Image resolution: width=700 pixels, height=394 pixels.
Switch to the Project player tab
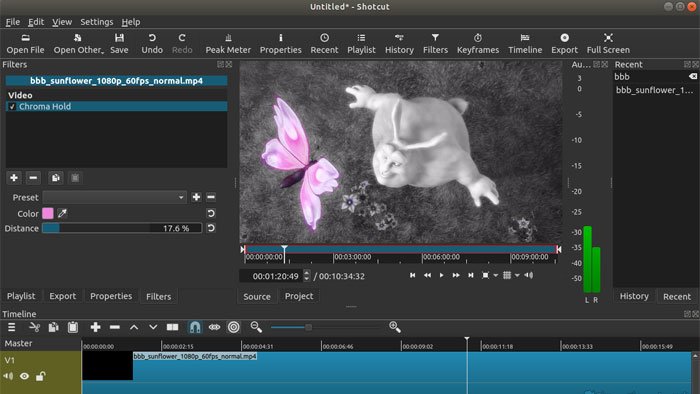coord(299,296)
